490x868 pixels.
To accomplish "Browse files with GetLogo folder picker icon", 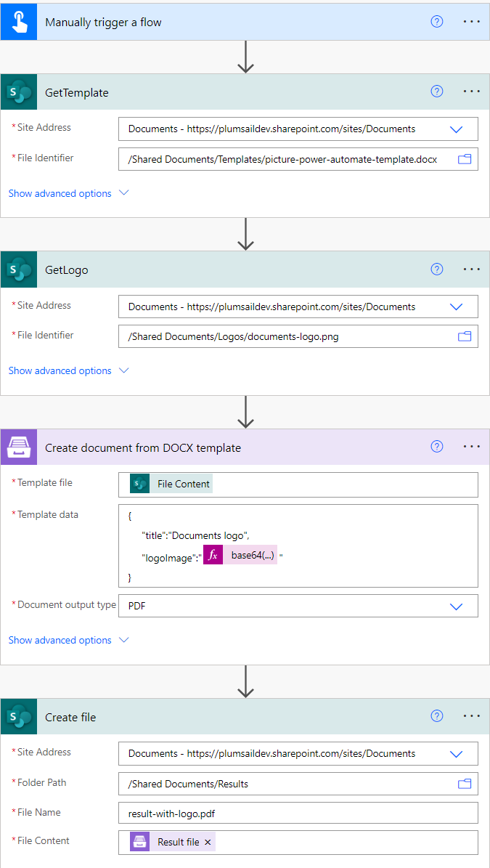I will 465,336.
